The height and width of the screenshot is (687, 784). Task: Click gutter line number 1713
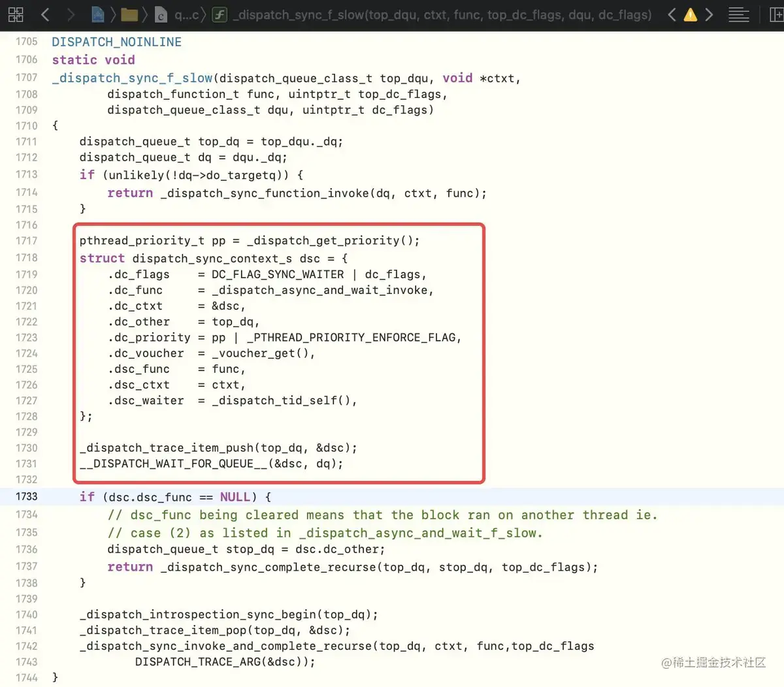pos(27,174)
